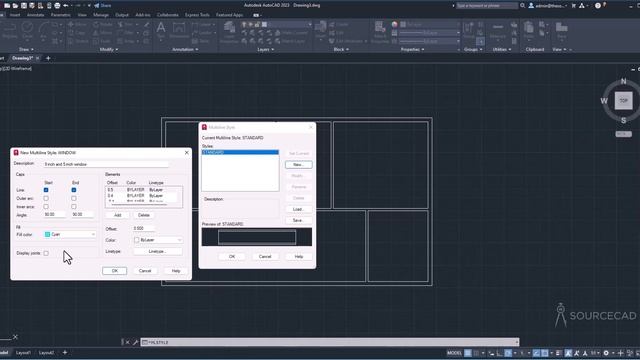The height and width of the screenshot is (360, 640).
Task: Select the Copy tool in Modify panel
Action: pyautogui.click(x=77, y=33)
